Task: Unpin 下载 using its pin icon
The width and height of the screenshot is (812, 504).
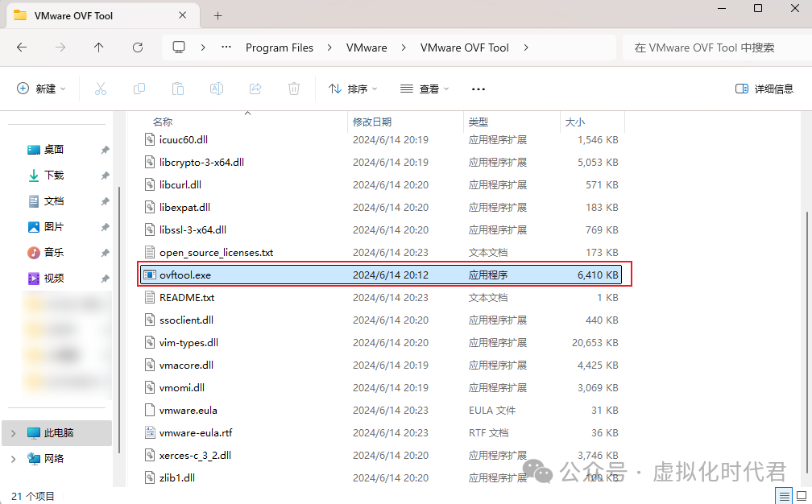Action: [x=105, y=176]
